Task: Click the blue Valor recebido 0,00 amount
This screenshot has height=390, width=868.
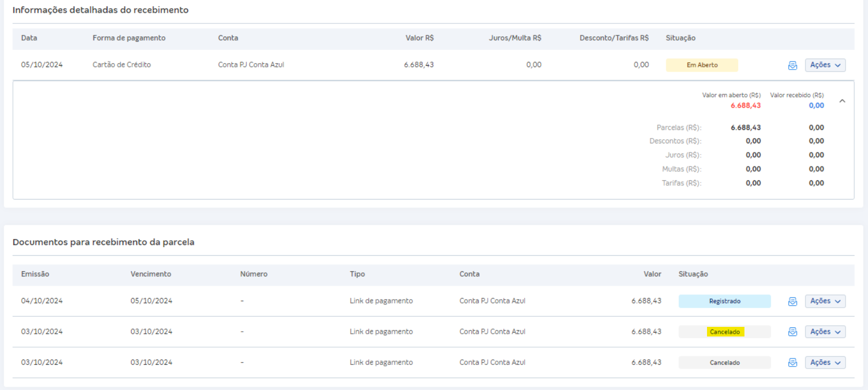Action: tap(816, 106)
